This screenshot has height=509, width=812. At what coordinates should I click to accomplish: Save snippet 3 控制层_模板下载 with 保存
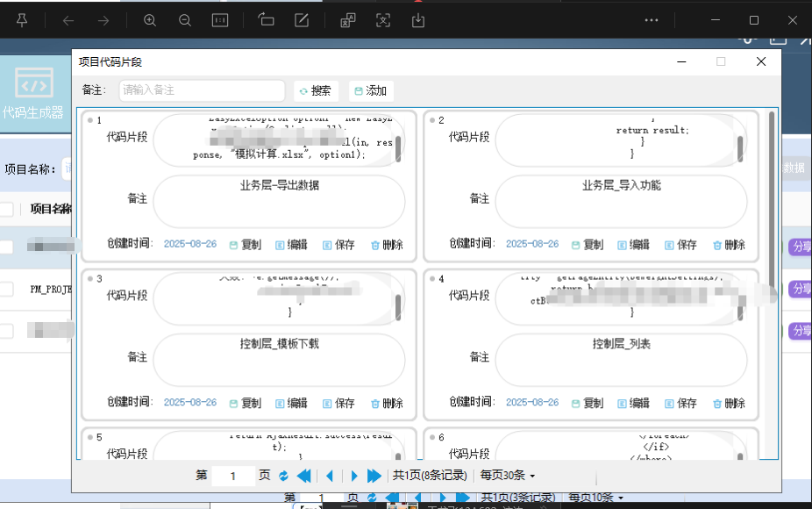(338, 404)
